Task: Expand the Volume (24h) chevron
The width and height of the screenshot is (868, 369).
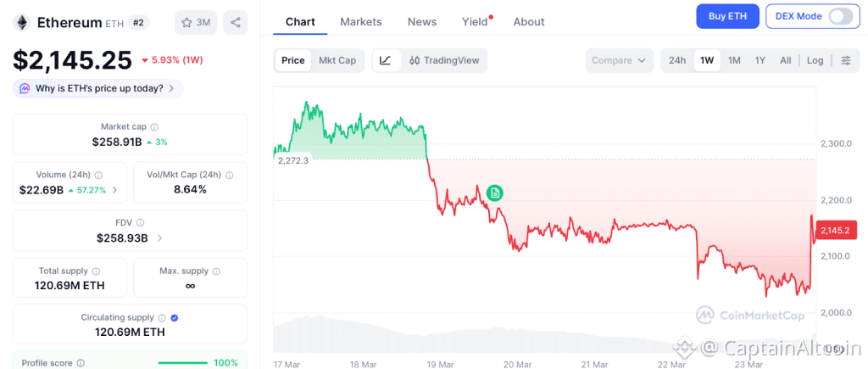Action: coord(115,190)
